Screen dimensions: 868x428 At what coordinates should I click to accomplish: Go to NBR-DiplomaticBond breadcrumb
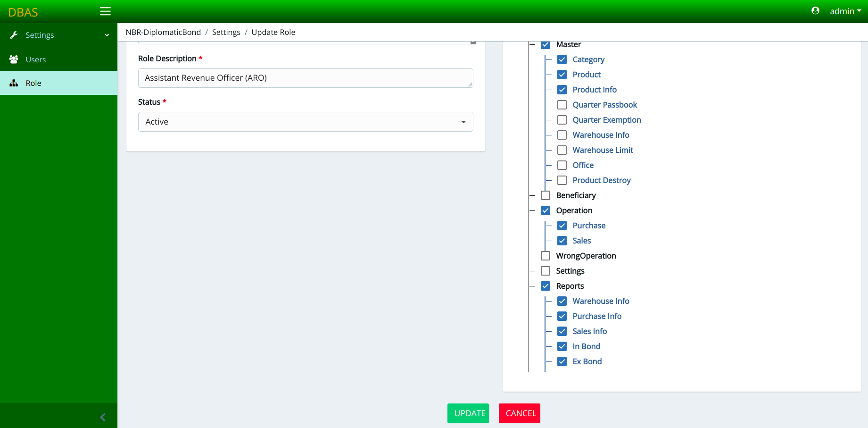coord(163,32)
